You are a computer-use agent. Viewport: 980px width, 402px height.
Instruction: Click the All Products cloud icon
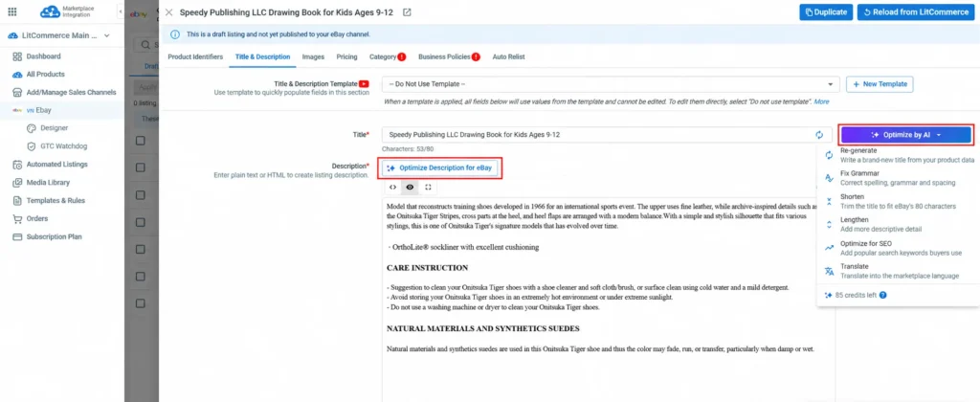point(17,75)
